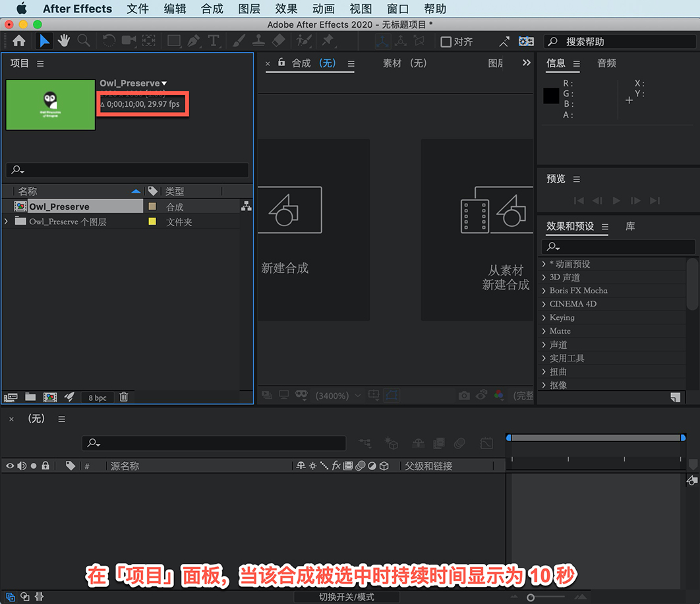Image resolution: width=700 pixels, height=604 pixels.
Task: Select the Rotation tool
Action: [x=109, y=41]
